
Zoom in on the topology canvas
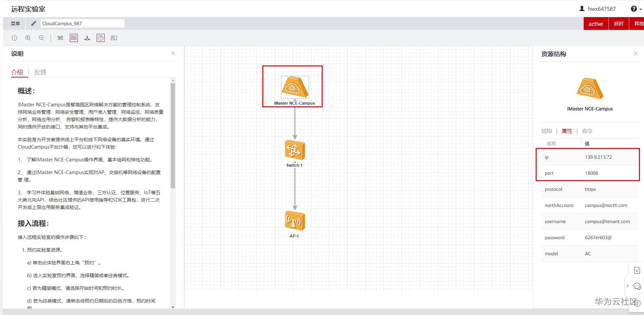pyautogui.click(x=28, y=38)
